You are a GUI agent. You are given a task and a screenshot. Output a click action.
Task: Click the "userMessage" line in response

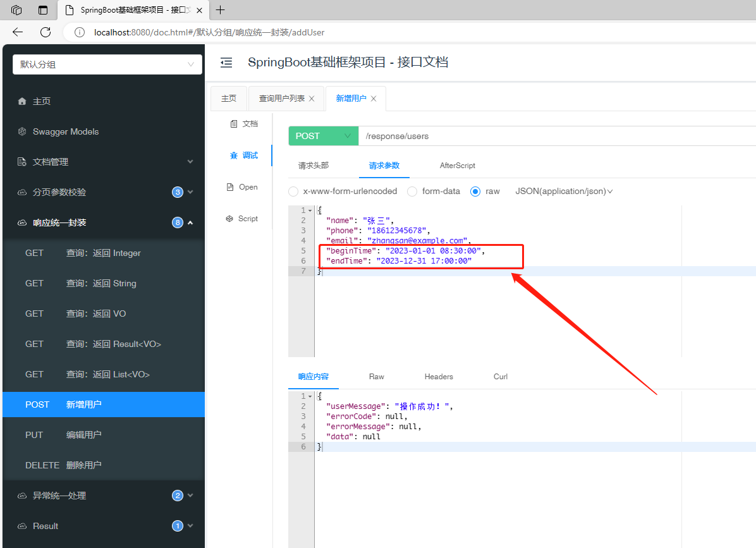389,406
